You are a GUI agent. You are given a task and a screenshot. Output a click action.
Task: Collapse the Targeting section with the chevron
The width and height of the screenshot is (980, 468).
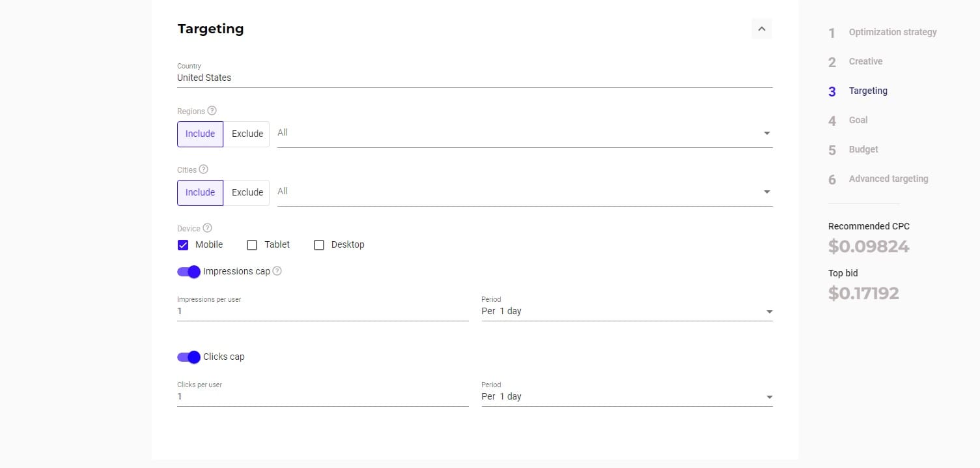(762, 29)
